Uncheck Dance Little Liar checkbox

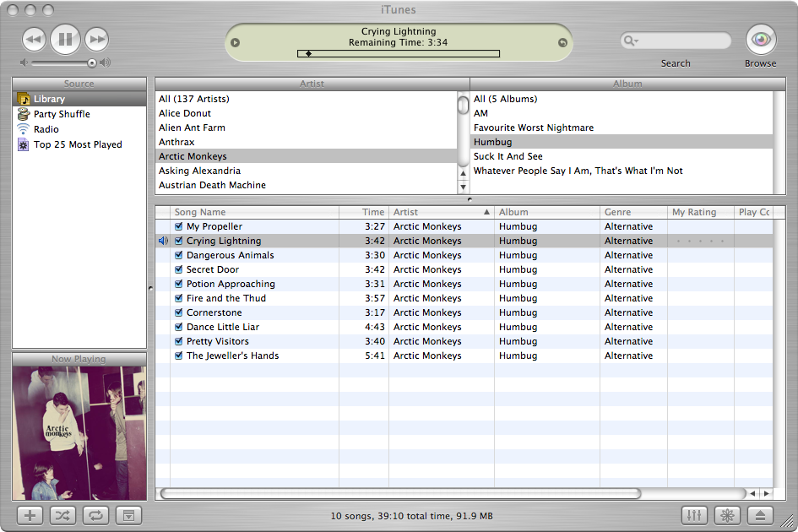(x=179, y=327)
